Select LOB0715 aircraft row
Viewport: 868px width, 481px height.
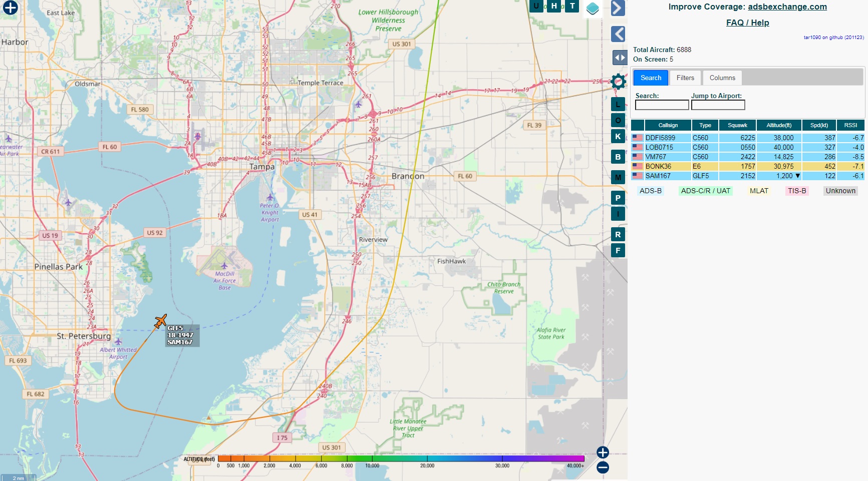748,147
